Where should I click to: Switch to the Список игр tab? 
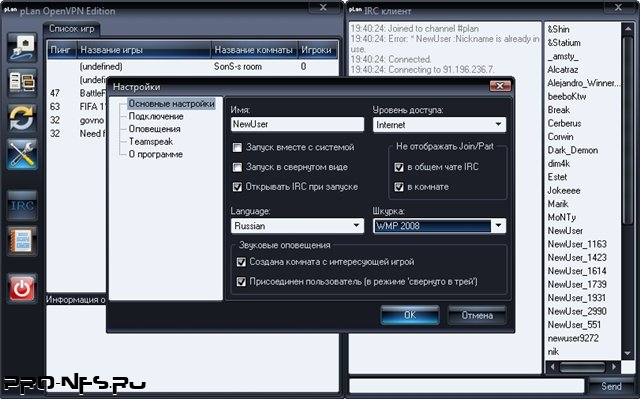[x=71, y=29]
